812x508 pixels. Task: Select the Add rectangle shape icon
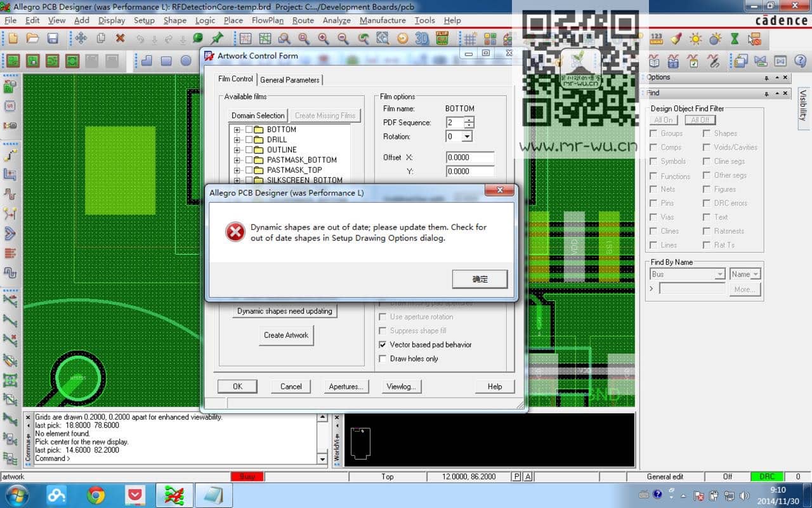point(166,61)
